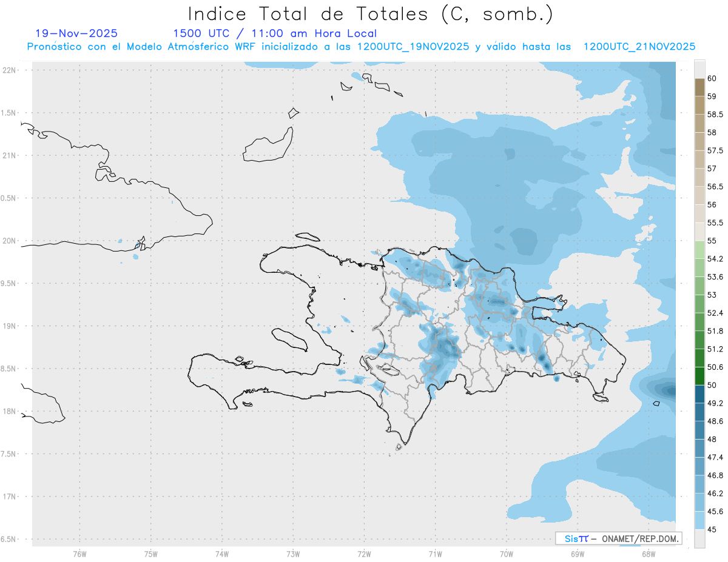Click the colorbar value '46.2'
The width and height of the screenshot is (728, 562).
(x=715, y=493)
